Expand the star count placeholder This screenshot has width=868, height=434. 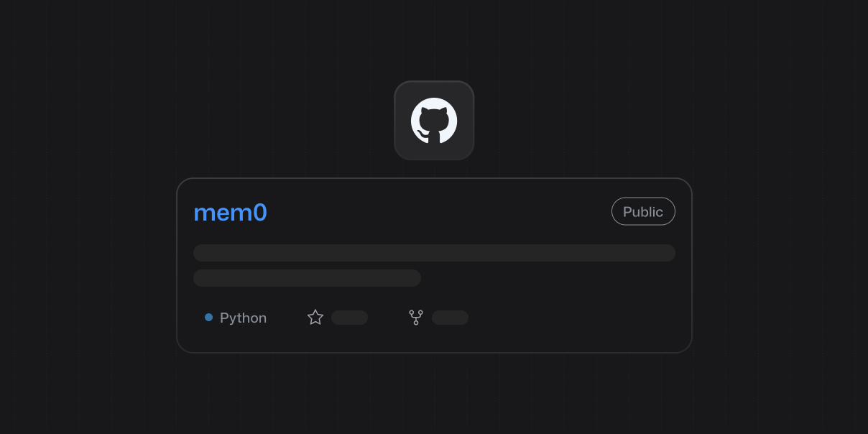[349, 317]
